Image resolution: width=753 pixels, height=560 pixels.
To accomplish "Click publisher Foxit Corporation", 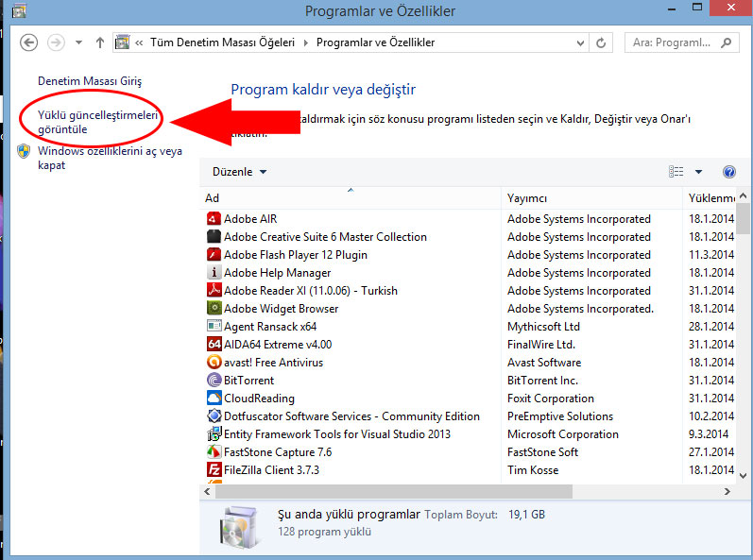I will [551, 399].
